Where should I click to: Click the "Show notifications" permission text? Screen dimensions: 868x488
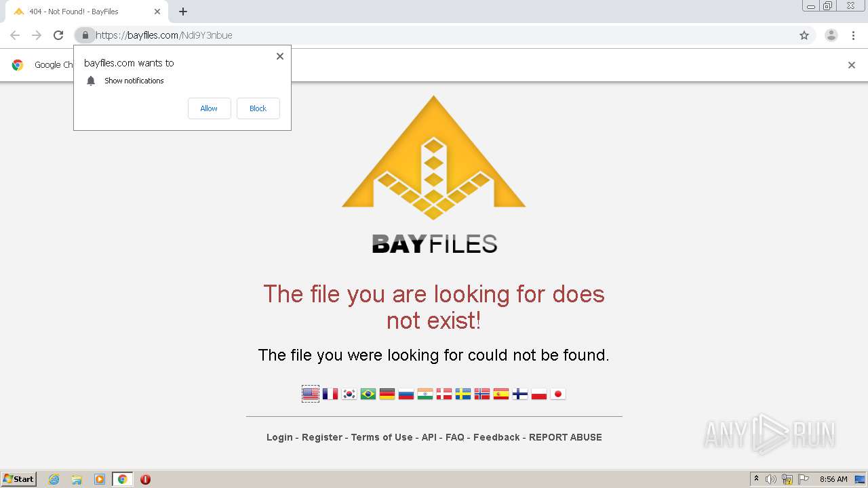click(134, 81)
